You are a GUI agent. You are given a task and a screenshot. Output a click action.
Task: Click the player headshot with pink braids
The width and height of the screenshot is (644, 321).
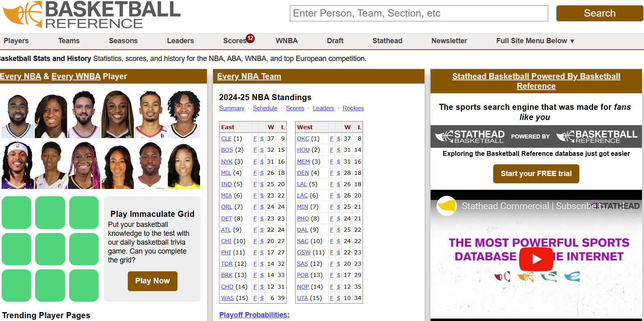84,165
